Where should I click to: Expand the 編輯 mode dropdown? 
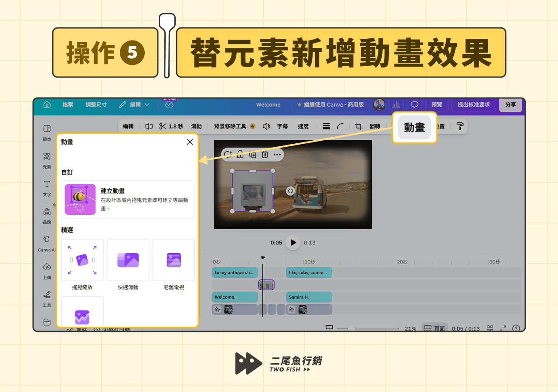tap(134, 105)
